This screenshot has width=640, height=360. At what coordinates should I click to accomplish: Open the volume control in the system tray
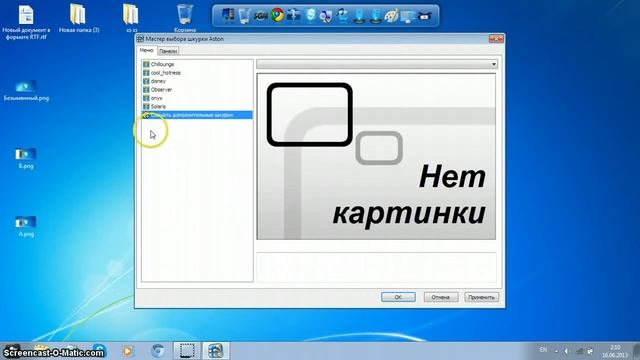(x=567, y=351)
